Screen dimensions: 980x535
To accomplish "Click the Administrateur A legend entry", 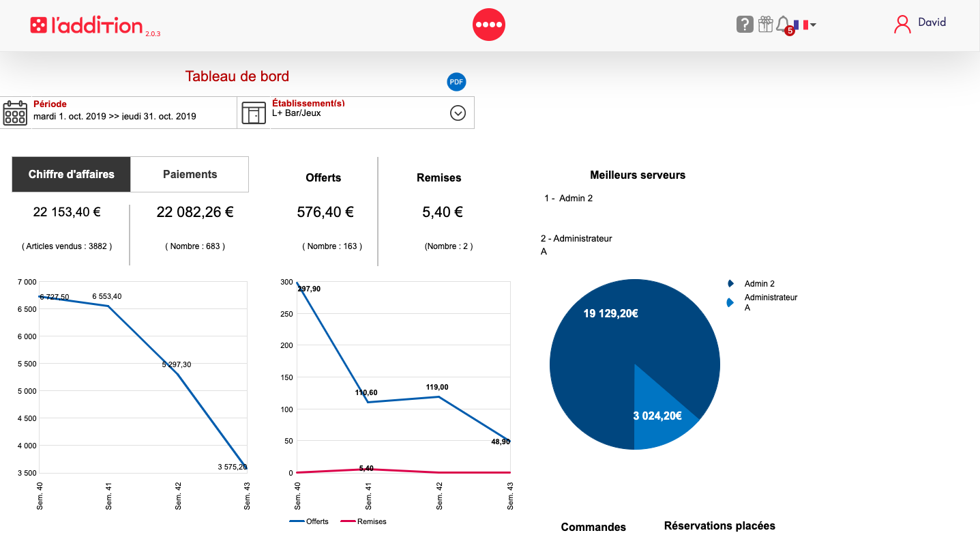I will (x=770, y=302).
